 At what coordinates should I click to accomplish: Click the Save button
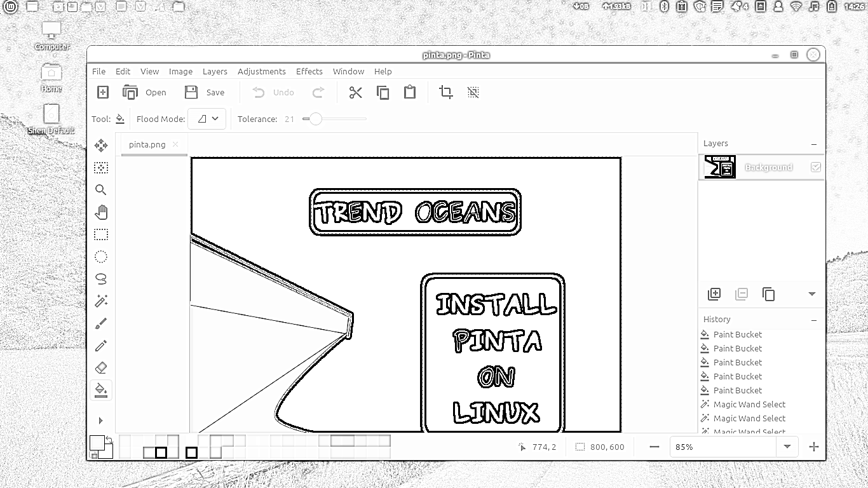pos(205,93)
